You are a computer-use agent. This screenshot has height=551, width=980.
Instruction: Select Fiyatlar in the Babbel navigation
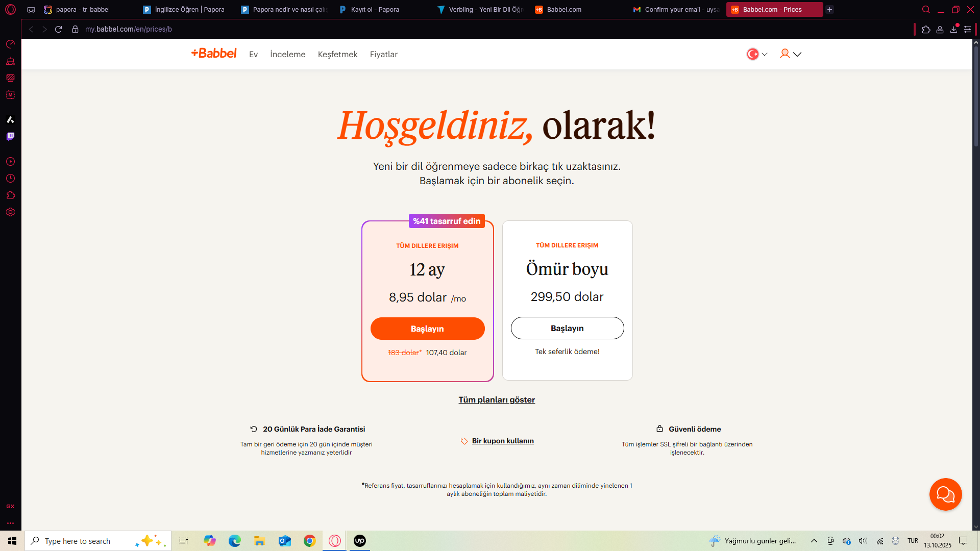pyautogui.click(x=384, y=54)
